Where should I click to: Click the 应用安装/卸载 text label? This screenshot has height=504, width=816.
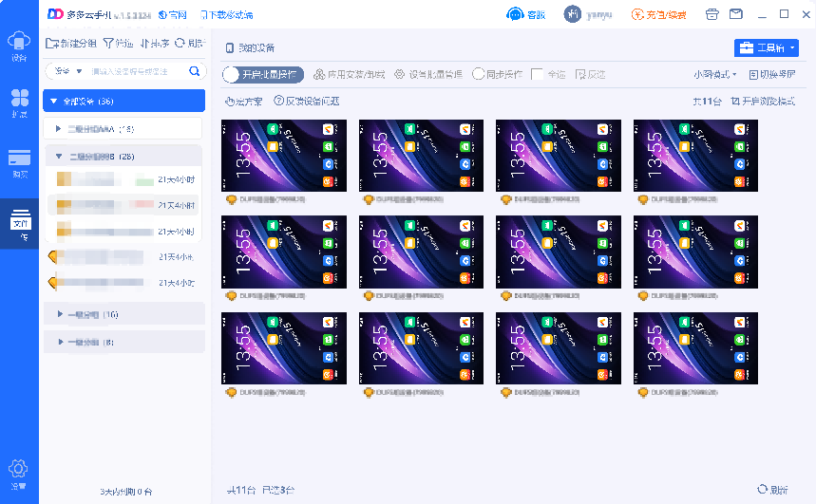point(356,74)
